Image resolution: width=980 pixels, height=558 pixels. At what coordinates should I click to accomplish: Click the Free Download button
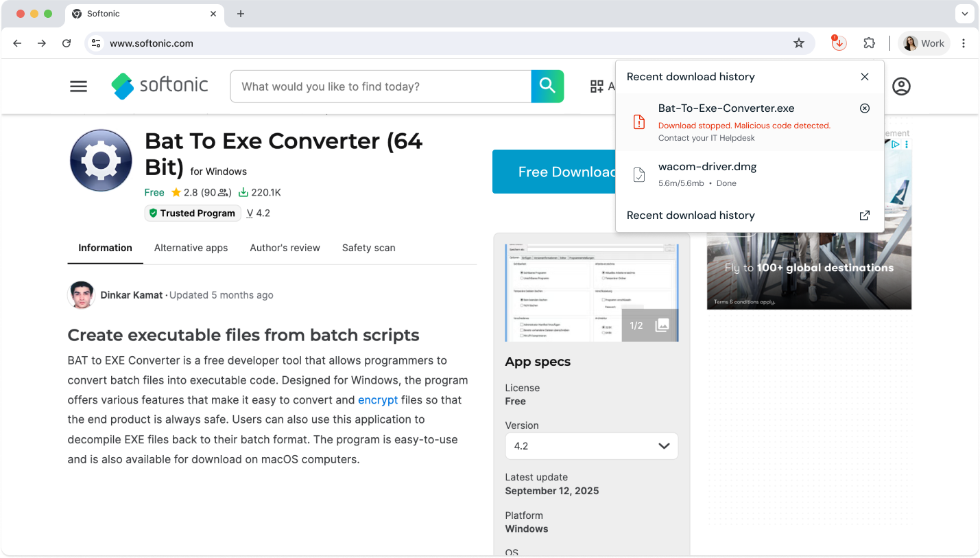click(554, 172)
